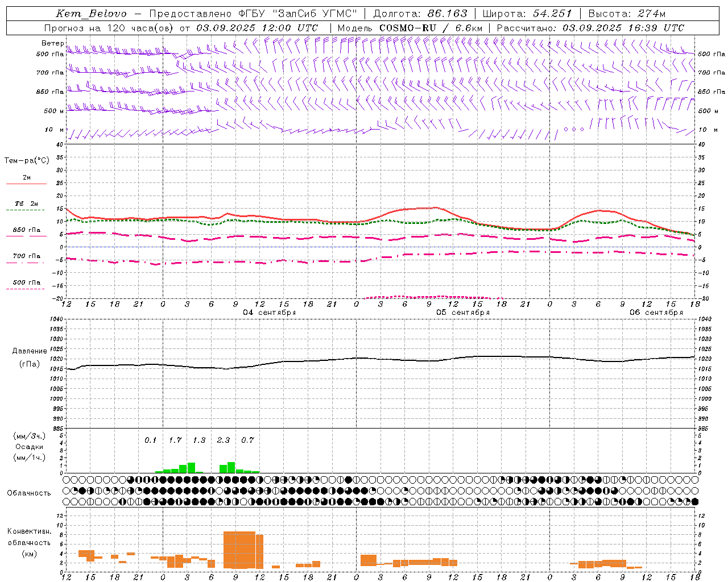
Task: Click the Конвективн. panel label
Action: (30, 532)
